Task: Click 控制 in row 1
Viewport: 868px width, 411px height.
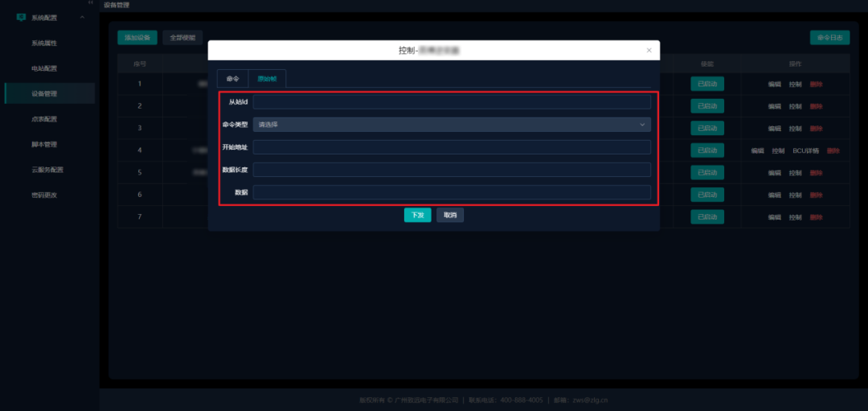Action: [796, 84]
